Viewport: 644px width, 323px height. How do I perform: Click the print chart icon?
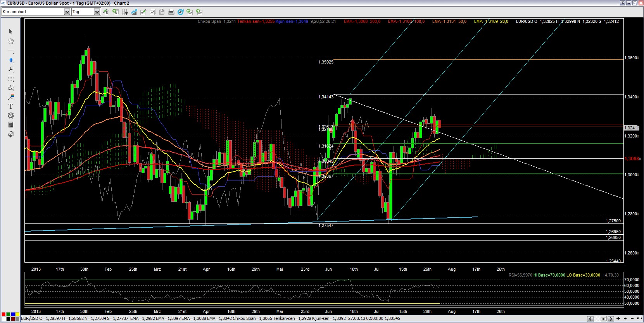[171, 12]
